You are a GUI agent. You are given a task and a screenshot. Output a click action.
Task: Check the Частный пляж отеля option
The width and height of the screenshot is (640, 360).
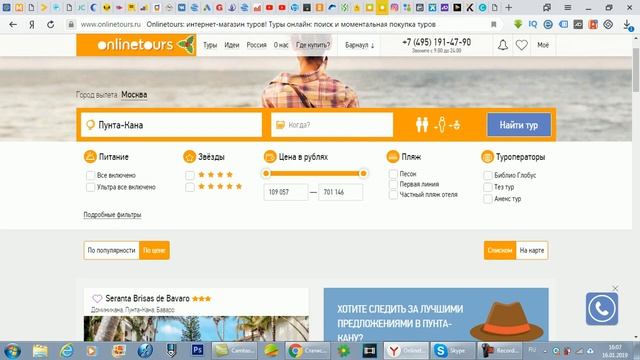pos(393,195)
